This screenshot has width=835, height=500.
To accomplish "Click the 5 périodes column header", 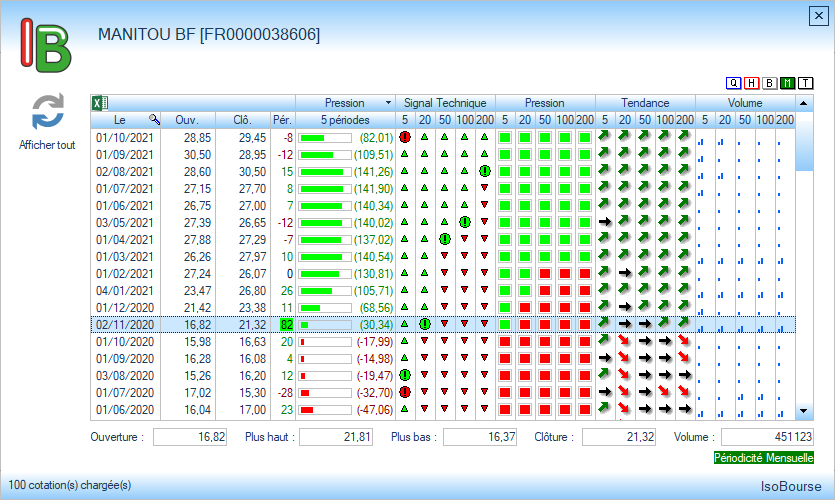I will [x=345, y=120].
